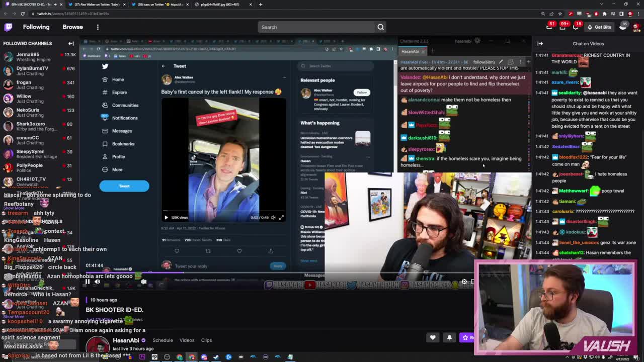Open the video player settings gear
The height and width of the screenshot is (362, 644).
pyautogui.click(x=464, y=282)
